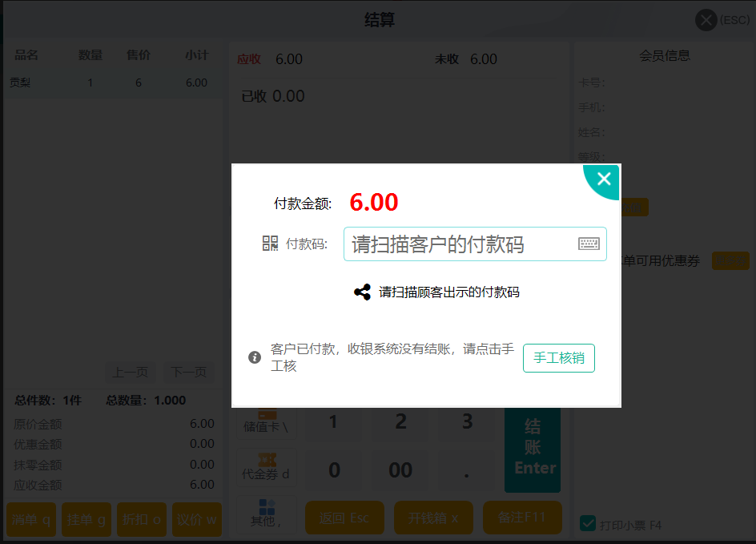Image resolution: width=756 pixels, height=544 pixels.
Task: Select the 贡梨 item row
Action: 112,83
